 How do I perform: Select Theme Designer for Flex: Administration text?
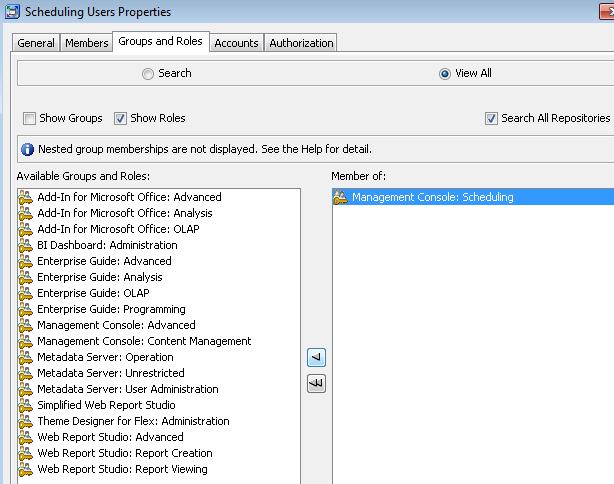pyautogui.click(x=133, y=421)
